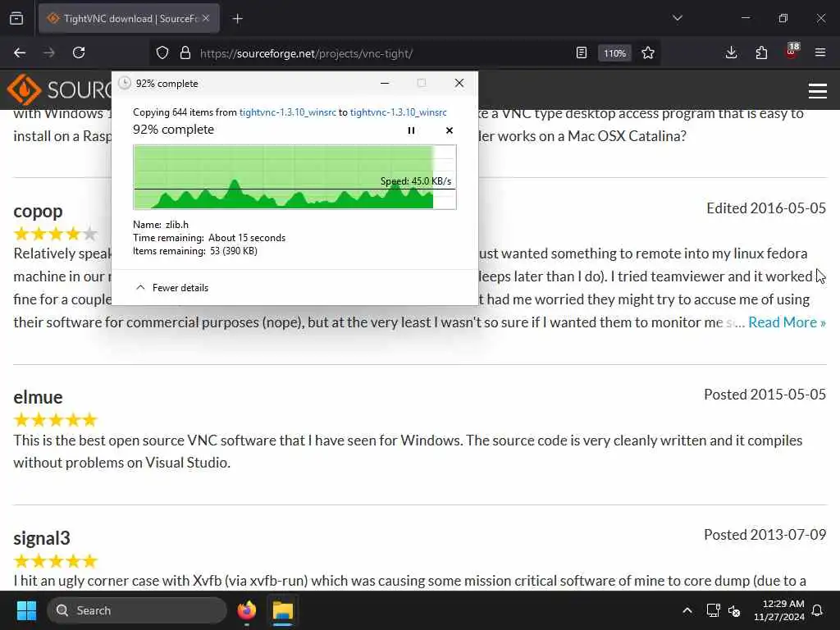Pause the file copy operation
840x630 pixels.
point(411,130)
